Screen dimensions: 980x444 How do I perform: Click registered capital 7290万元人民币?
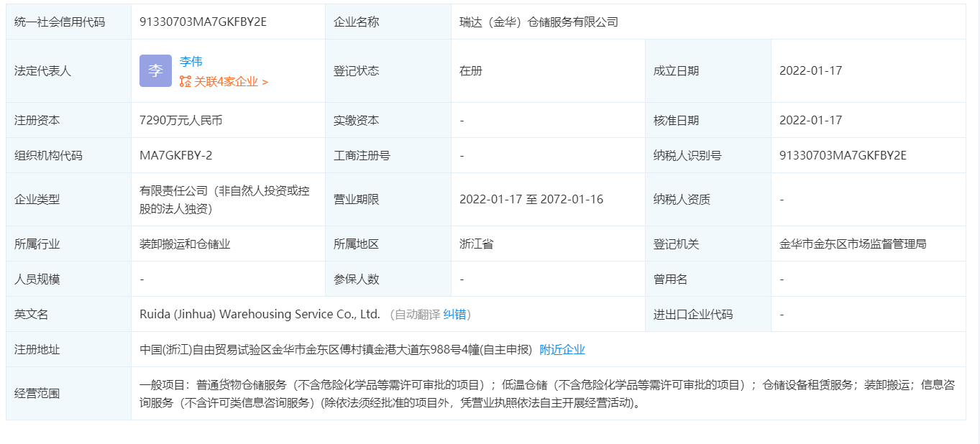pyautogui.click(x=181, y=120)
